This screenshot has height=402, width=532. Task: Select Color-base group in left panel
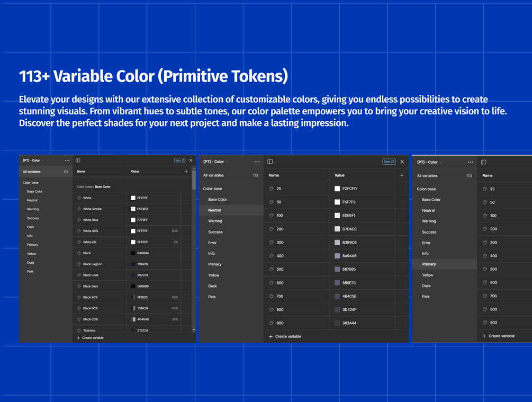(31, 183)
